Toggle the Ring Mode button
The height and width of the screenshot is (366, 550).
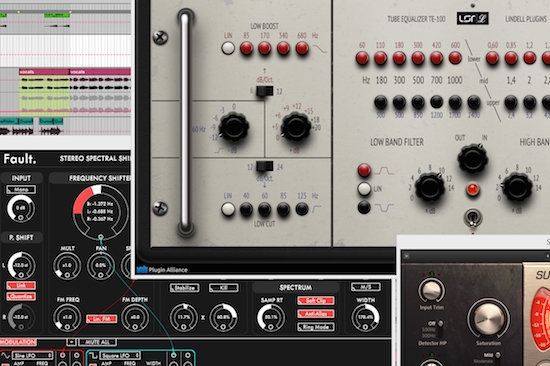point(316,327)
